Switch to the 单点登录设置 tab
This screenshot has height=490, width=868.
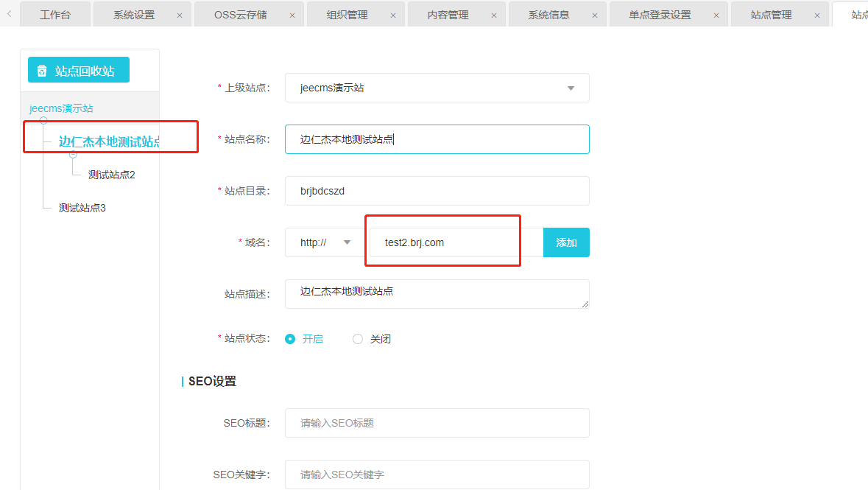660,15
